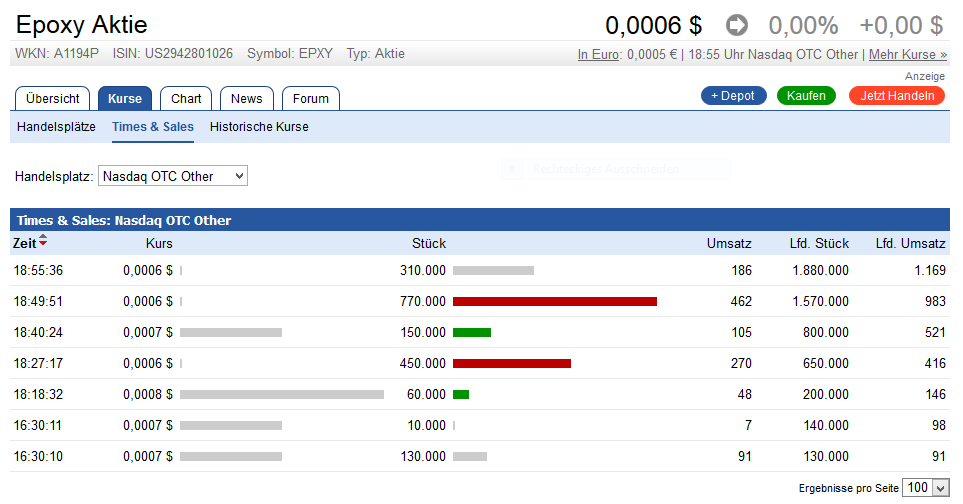
Task: Click the green volume bar for 150.000
Action: point(472,332)
